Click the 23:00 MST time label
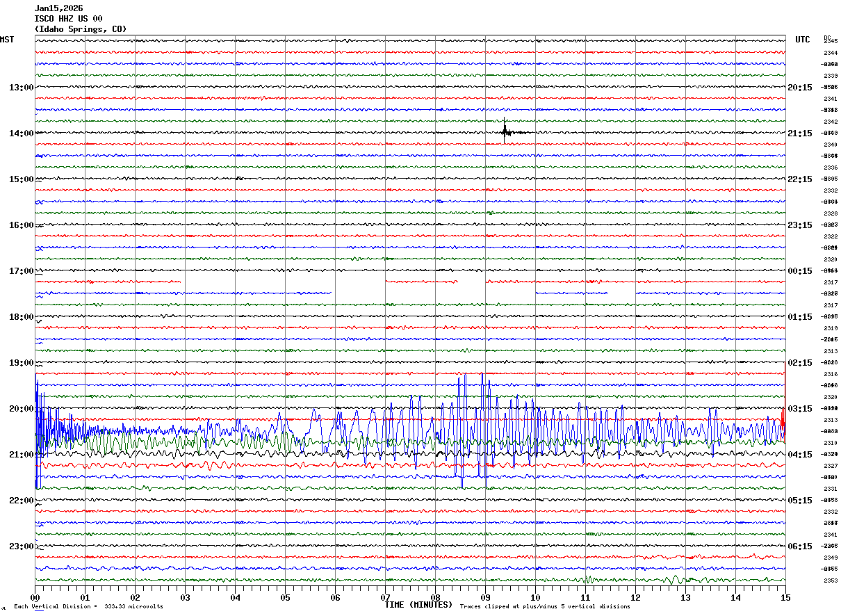Screen dimensions: 841x616 [21, 546]
